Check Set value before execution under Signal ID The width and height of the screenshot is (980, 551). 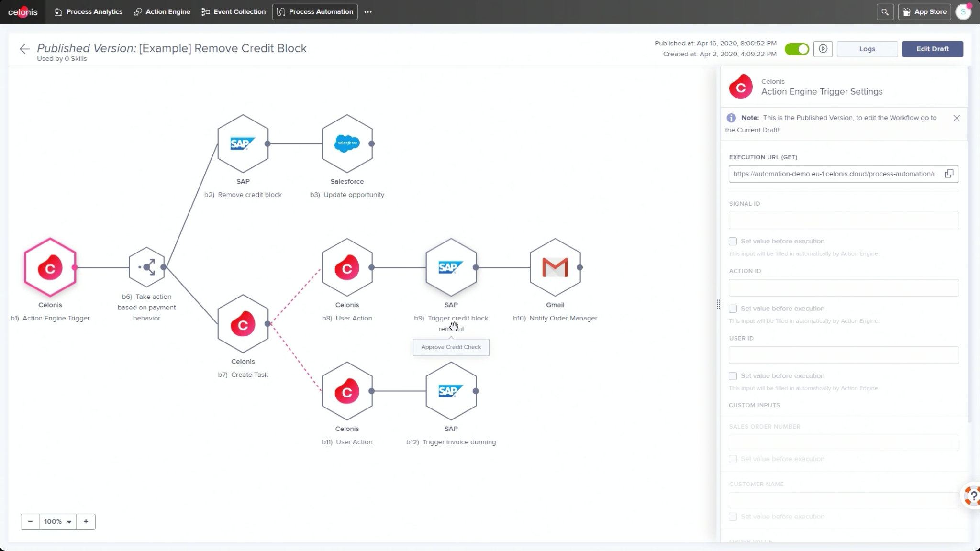[x=733, y=241]
